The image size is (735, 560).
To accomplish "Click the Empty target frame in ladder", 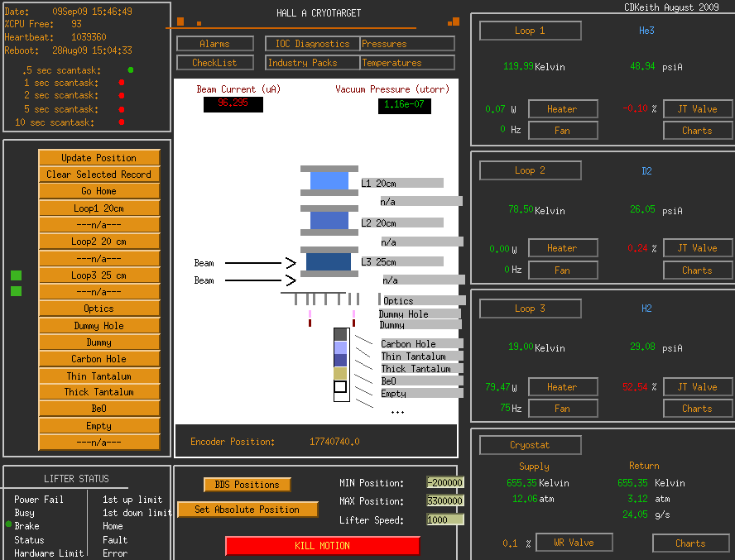I will (340, 386).
